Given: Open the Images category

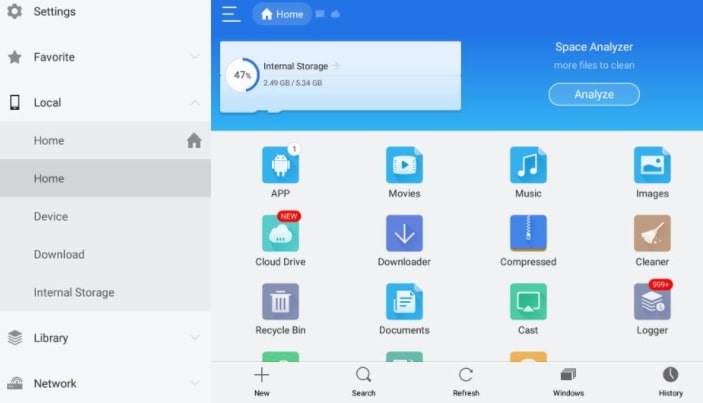Looking at the screenshot, I should pos(652,165).
